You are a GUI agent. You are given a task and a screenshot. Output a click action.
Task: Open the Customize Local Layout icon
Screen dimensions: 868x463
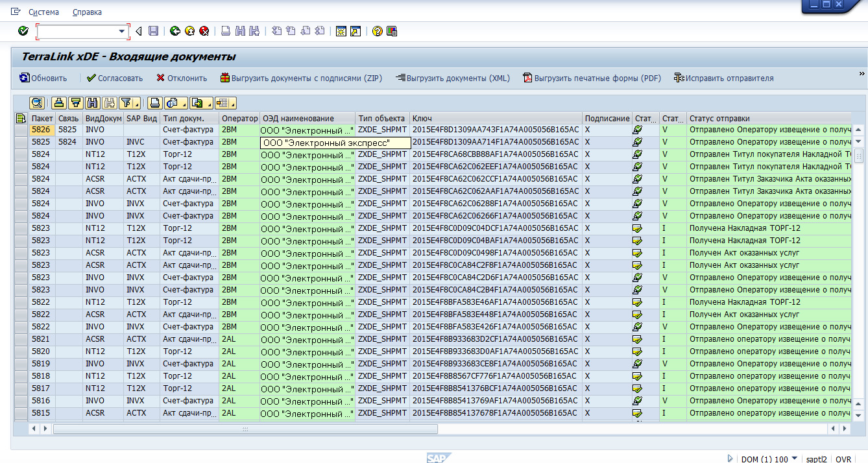coord(391,31)
